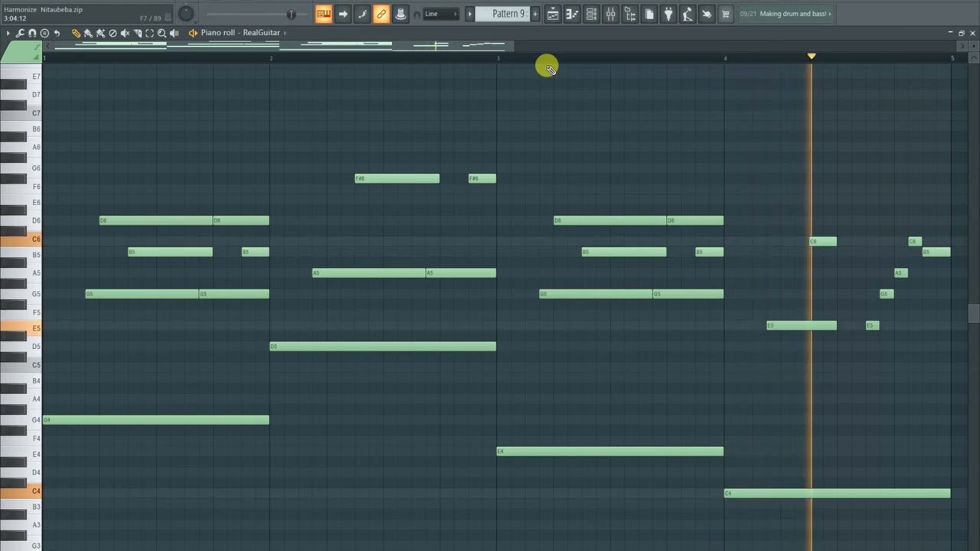Select the first F#6 note

pos(397,178)
